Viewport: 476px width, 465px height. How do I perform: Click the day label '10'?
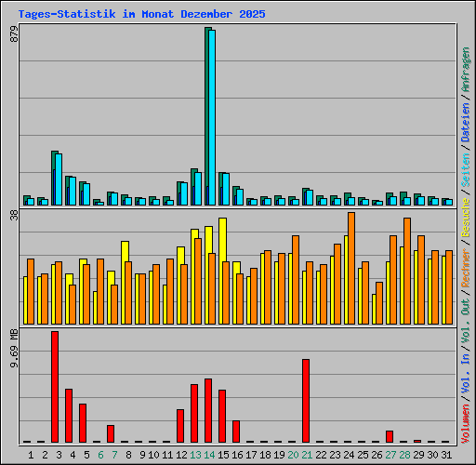click(153, 455)
